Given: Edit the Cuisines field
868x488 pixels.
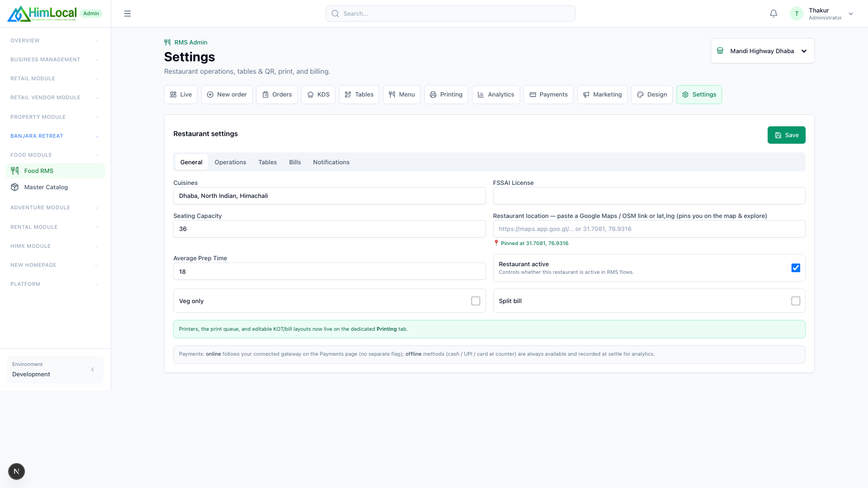Looking at the screenshot, I should (x=329, y=196).
